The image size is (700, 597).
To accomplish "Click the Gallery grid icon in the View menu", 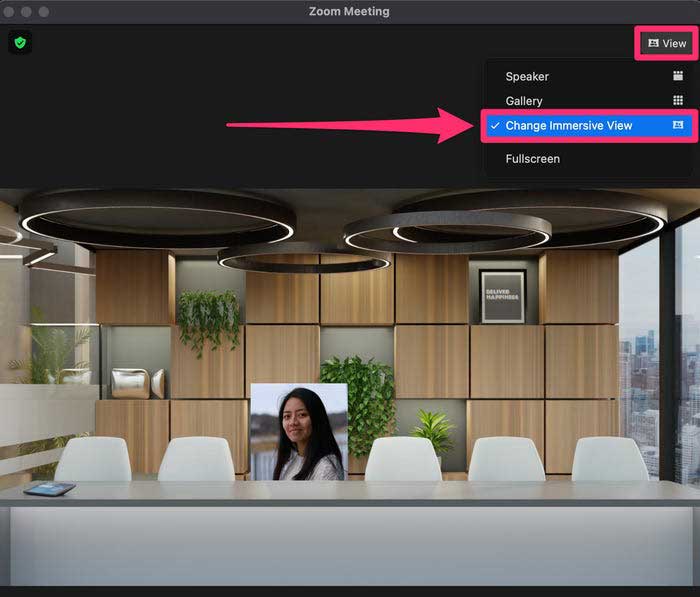I will pos(677,101).
